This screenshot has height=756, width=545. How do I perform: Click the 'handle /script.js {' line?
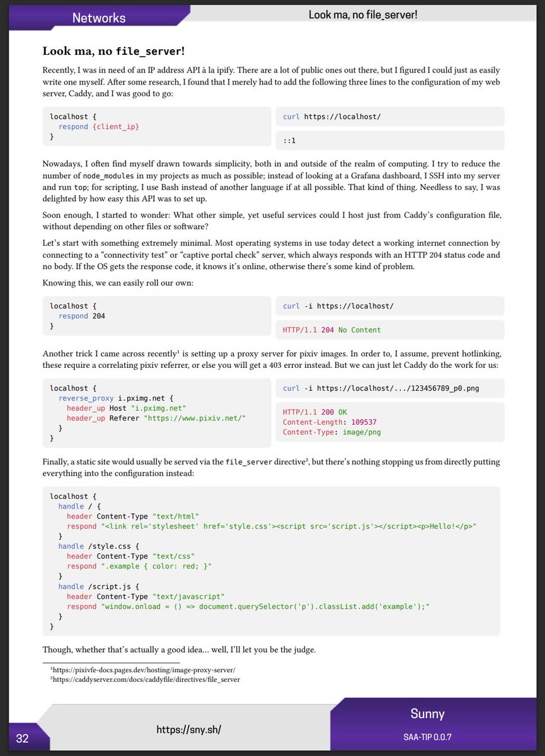point(99,587)
